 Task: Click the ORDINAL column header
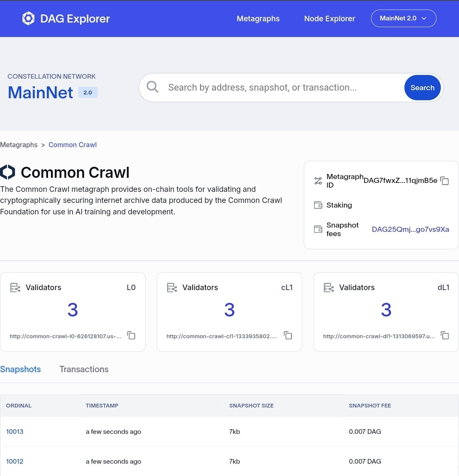pyautogui.click(x=19, y=405)
